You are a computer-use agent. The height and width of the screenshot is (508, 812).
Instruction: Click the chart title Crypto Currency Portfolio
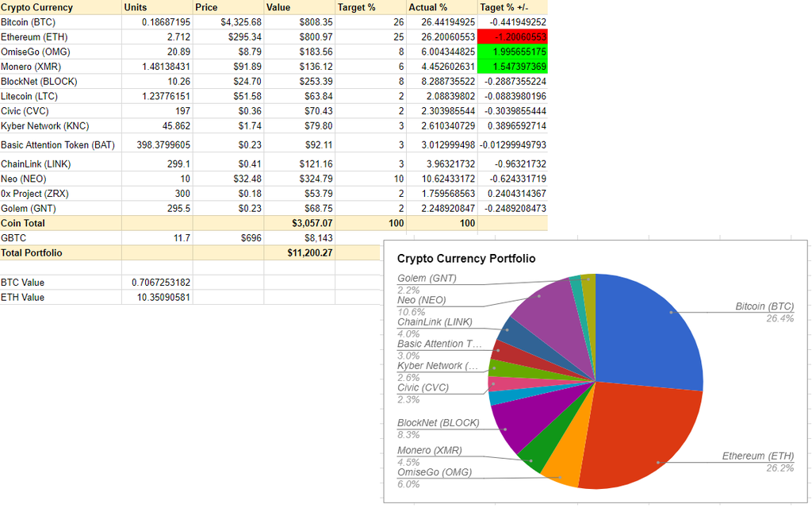[x=465, y=259]
